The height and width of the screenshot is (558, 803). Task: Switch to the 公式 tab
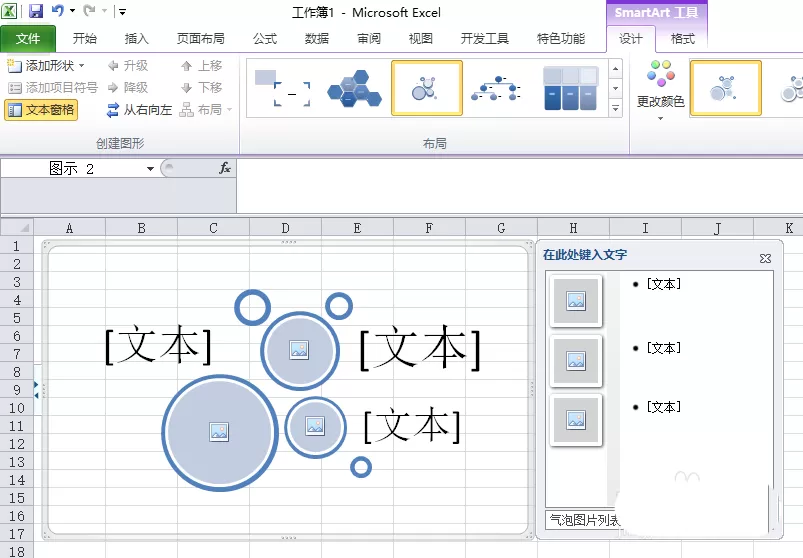(x=265, y=38)
